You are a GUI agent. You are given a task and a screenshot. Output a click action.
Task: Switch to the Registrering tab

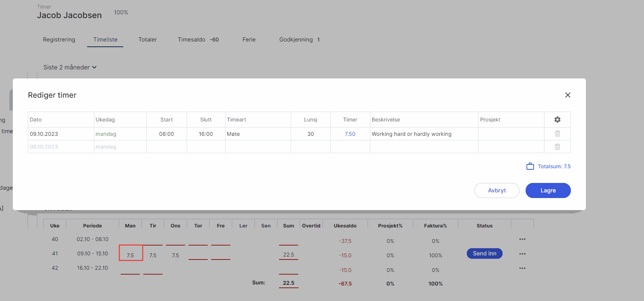pyautogui.click(x=59, y=40)
